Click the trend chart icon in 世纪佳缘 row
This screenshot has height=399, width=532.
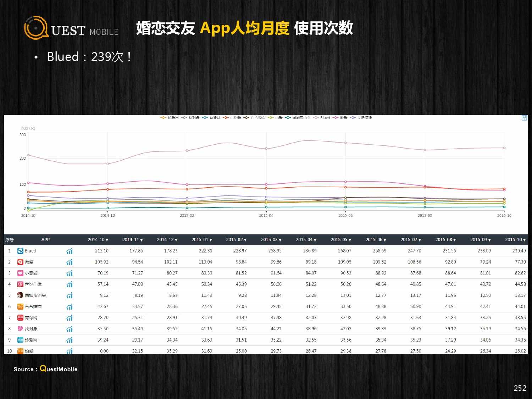[x=70, y=284]
